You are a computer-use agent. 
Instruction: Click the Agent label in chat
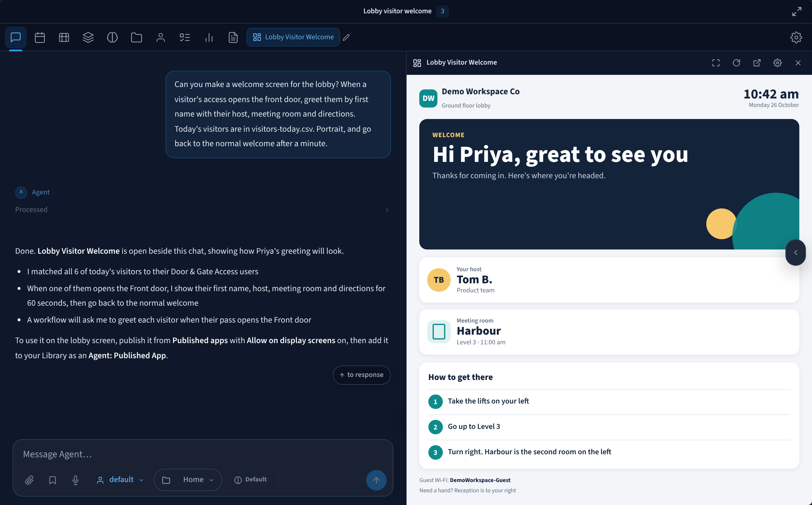[x=41, y=192]
